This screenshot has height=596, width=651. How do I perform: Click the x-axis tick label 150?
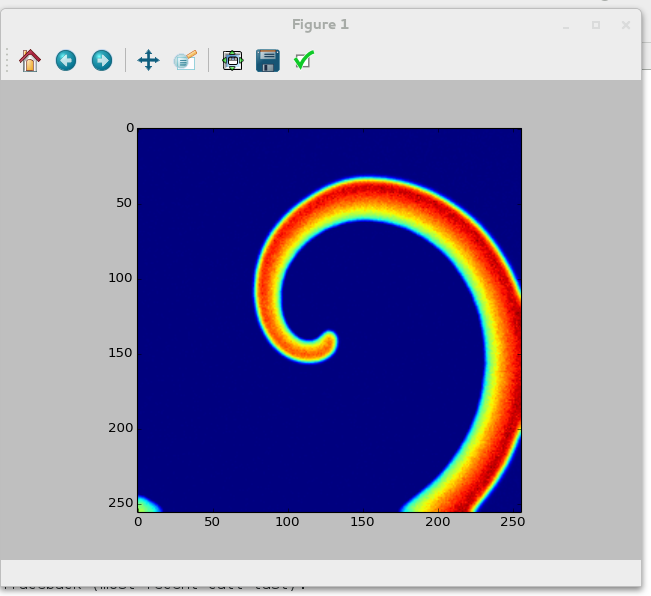click(x=362, y=522)
